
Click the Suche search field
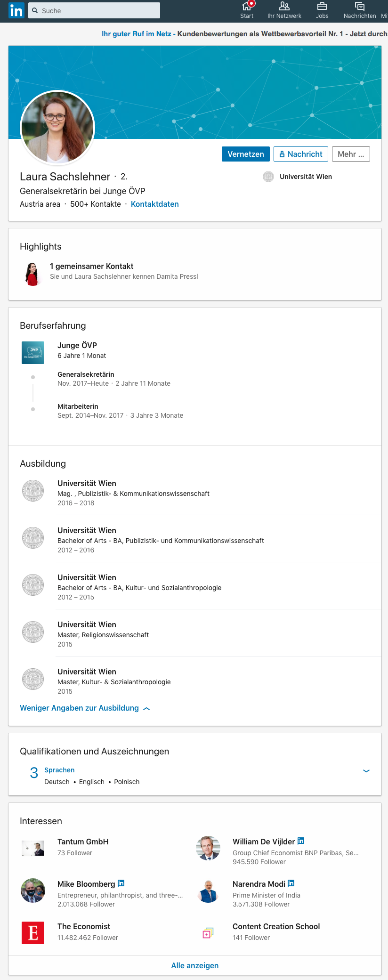(94, 10)
